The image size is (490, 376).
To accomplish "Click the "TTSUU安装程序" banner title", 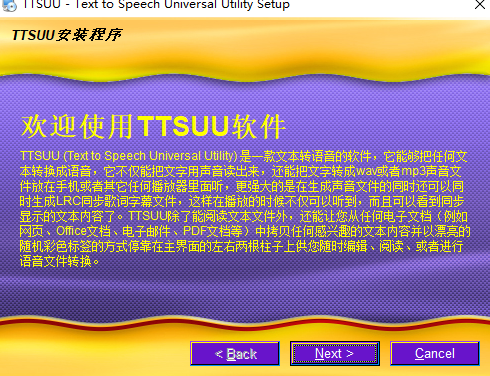I will (67, 35).
